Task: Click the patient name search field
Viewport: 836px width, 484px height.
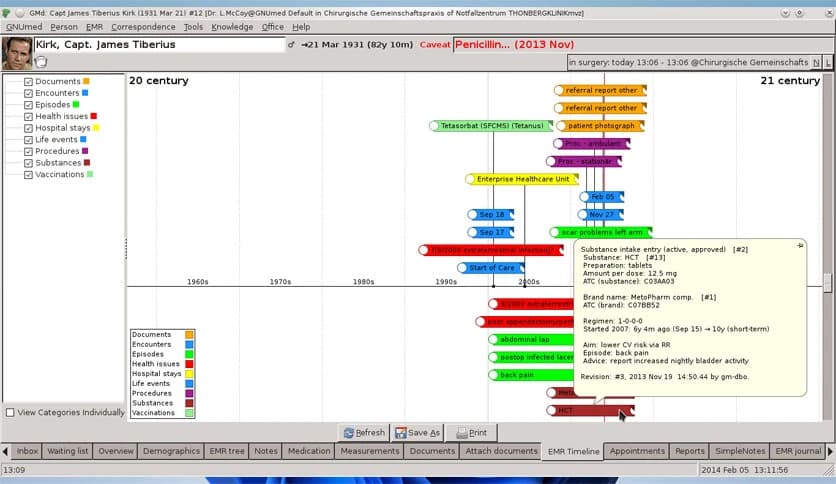Action: pyautogui.click(x=159, y=45)
